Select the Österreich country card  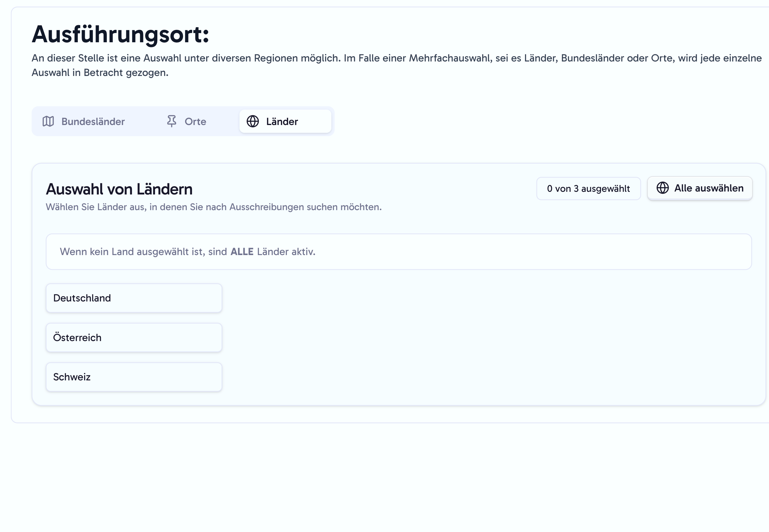[134, 337]
